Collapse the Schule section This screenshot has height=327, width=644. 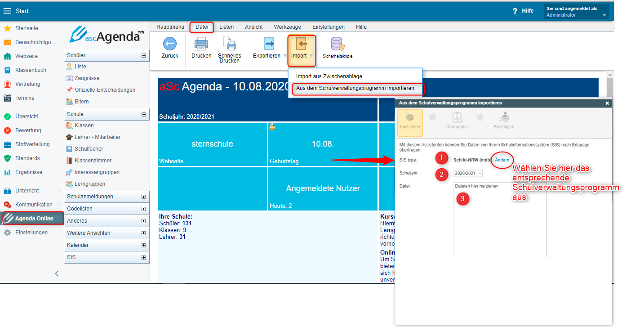[x=143, y=115]
